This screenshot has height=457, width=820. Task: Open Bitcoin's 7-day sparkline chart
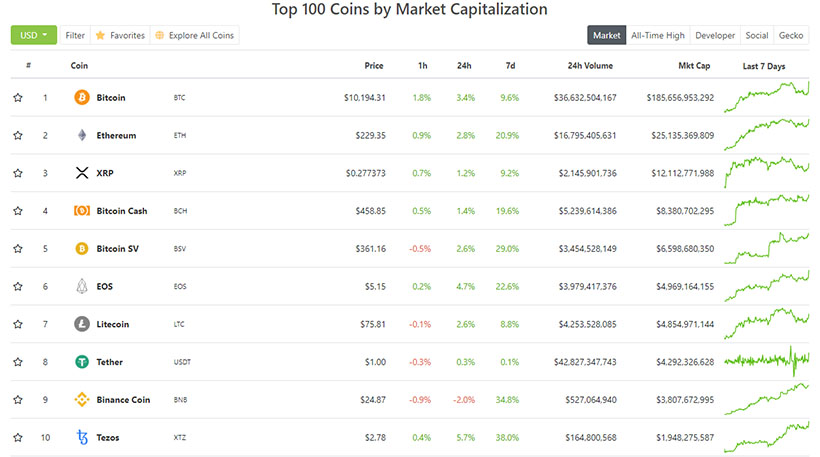point(773,96)
